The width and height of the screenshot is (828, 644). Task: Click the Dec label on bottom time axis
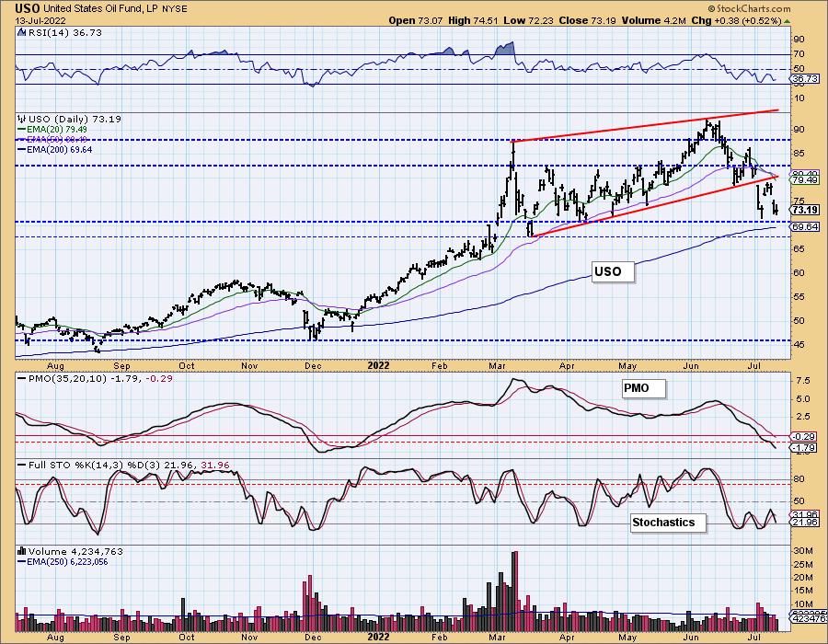point(313,638)
